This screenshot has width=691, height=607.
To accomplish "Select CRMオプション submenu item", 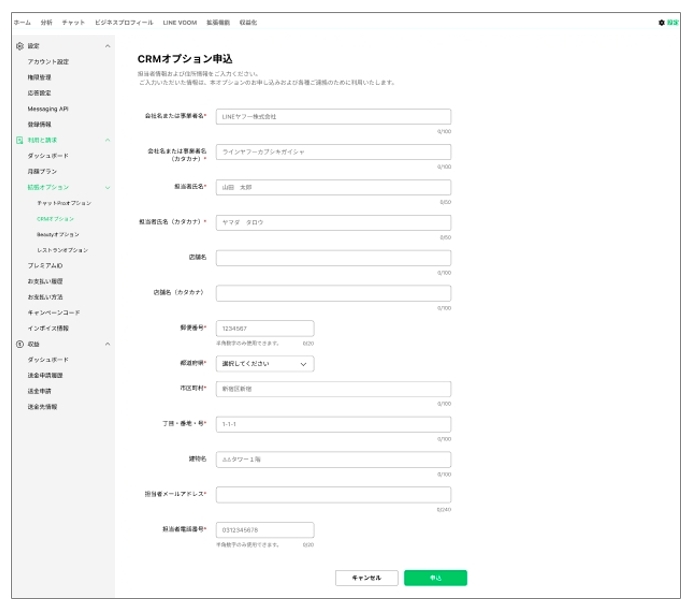I will (56, 219).
